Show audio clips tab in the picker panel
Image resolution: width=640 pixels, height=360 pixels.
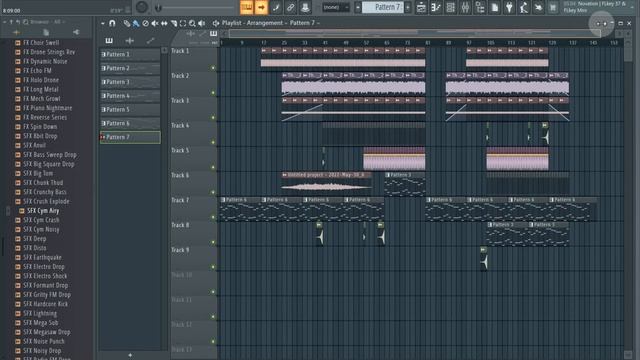click(x=130, y=40)
